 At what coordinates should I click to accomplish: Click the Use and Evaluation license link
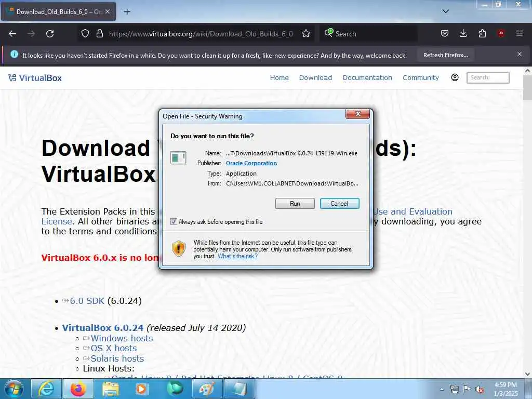pyautogui.click(x=413, y=212)
